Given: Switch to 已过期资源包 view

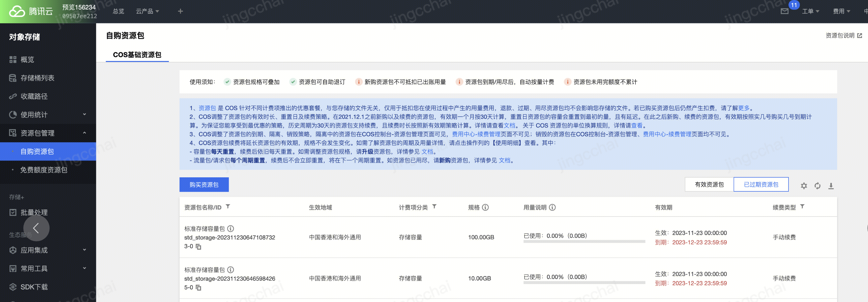Looking at the screenshot, I should pos(761,184).
